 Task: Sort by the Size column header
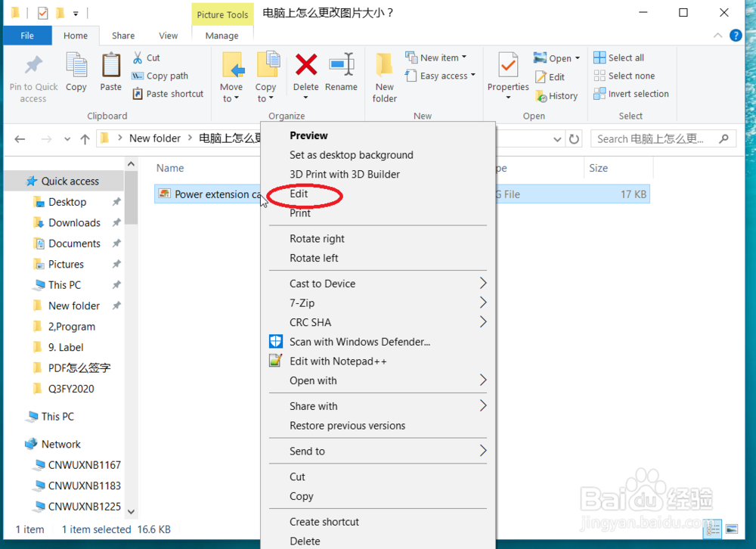[x=598, y=168]
